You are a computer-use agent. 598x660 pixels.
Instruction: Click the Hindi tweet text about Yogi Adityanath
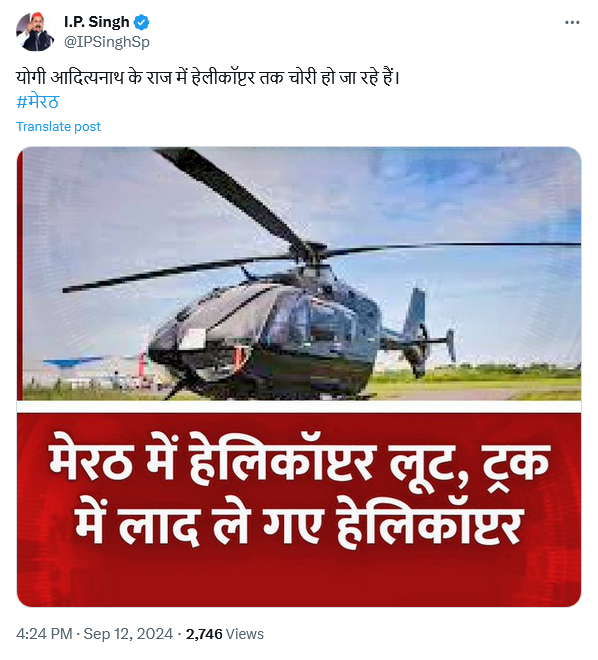click(207, 78)
